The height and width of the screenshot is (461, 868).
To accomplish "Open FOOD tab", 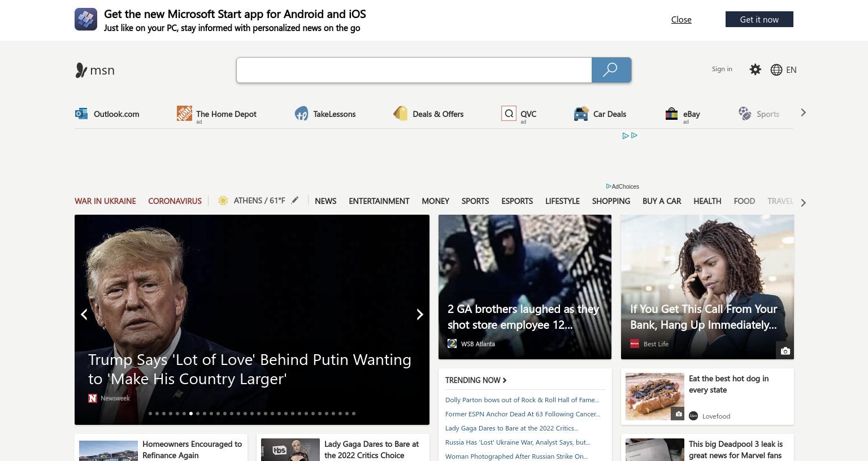I will pos(744,201).
